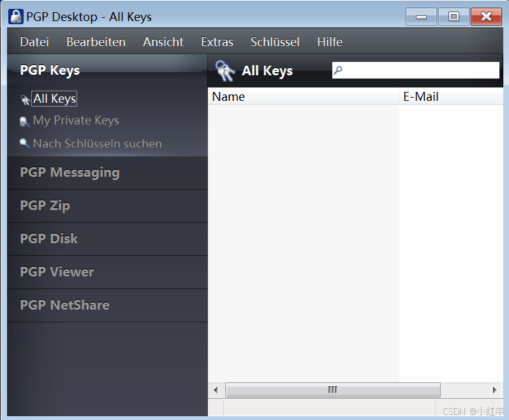Select All Keys in sidebar
The width and height of the screenshot is (509, 420).
coord(55,98)
